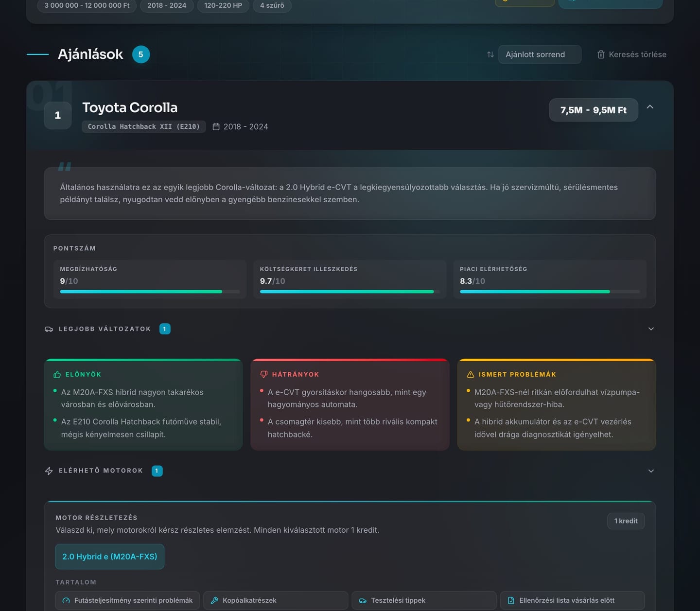Click the Piaci elérhetőség progress bar
This screenshot has width=700, height=611.
(x=550, y=292)
